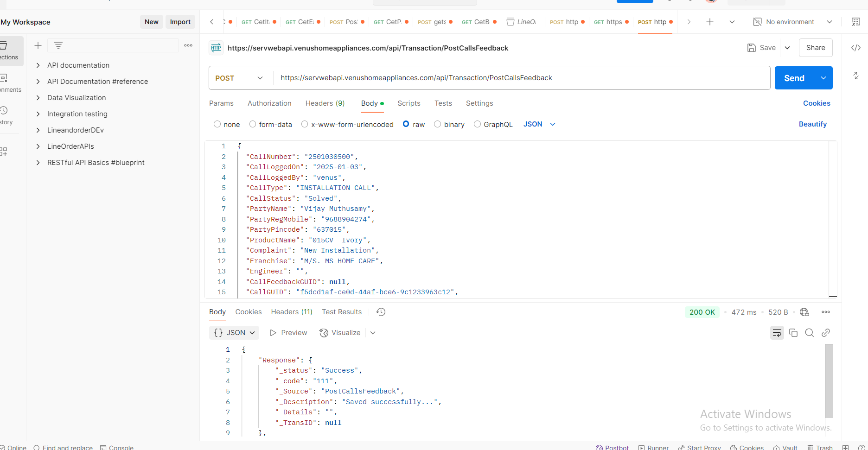Image resolution: width=868 pixels, height=450 pixels.
Task: Copy the response body using the copy icon
Action: (x=793, y=333)
